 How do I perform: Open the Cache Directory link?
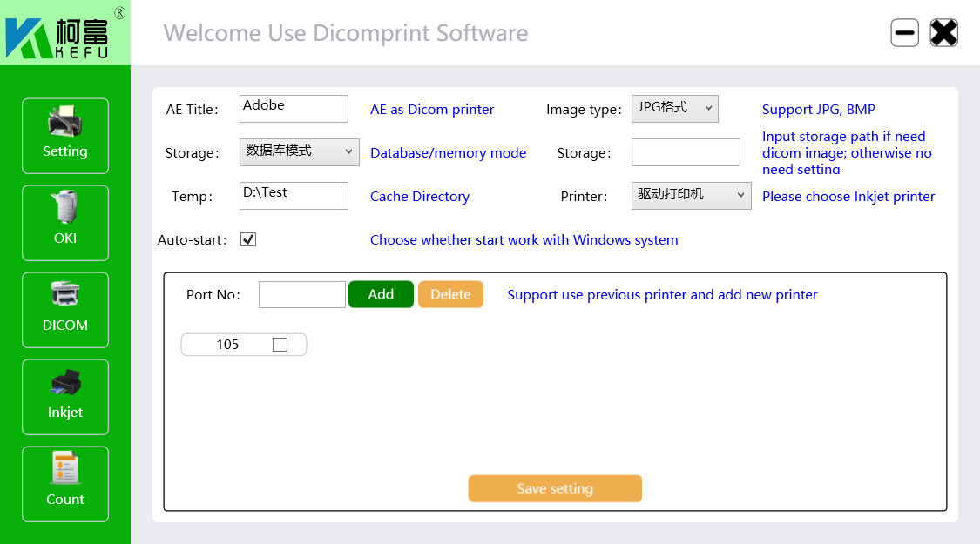tap(419, 196)
